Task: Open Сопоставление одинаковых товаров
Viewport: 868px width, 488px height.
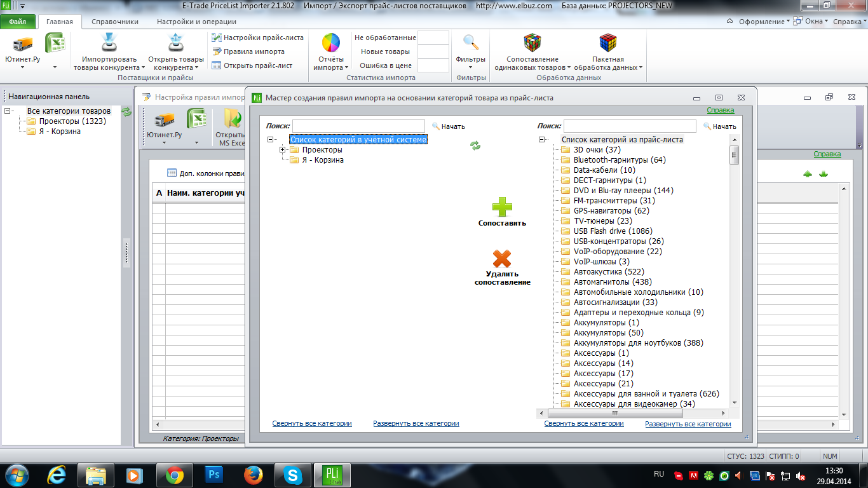Action: point(532,52)
